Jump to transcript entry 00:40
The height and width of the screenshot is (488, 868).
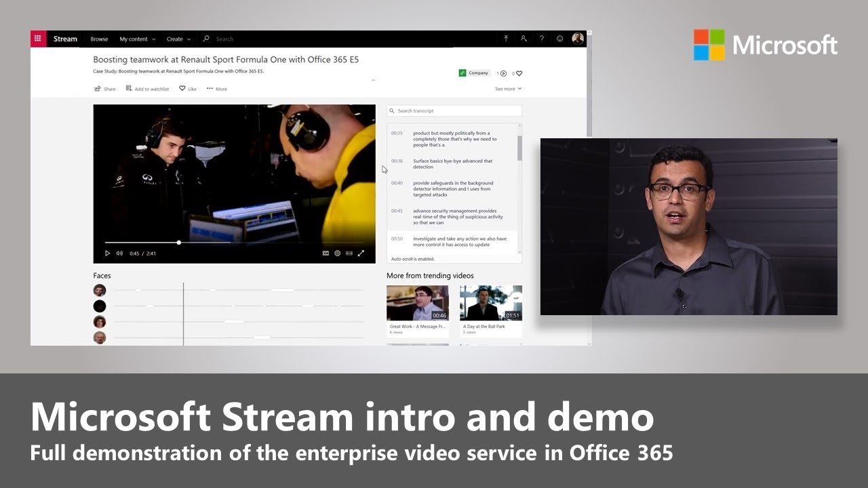coord(452,189)
